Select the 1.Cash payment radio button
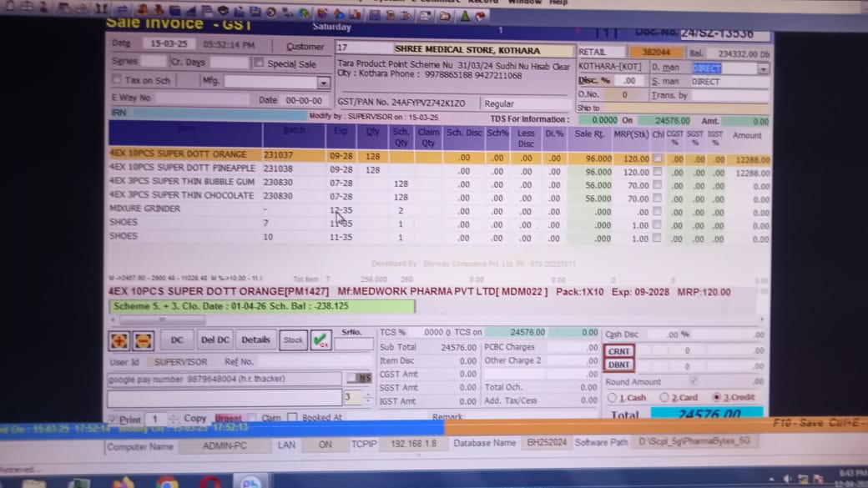The image size is (868, 488). 613,398
